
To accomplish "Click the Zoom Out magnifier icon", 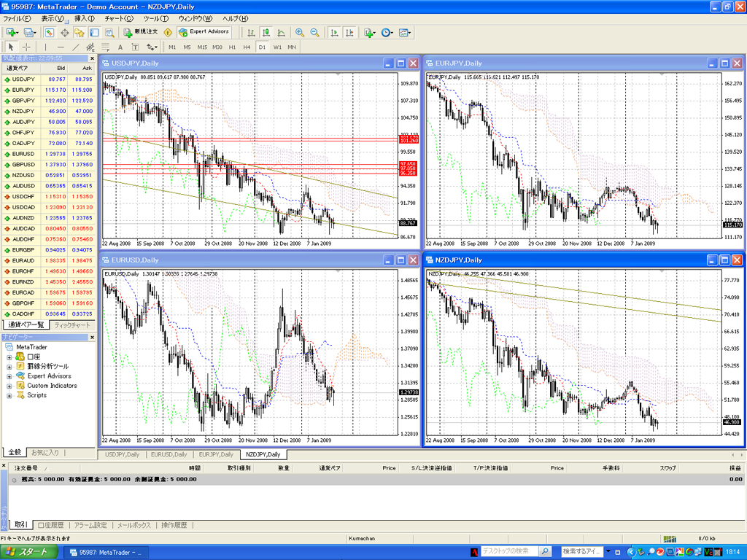I will [315, 32].
